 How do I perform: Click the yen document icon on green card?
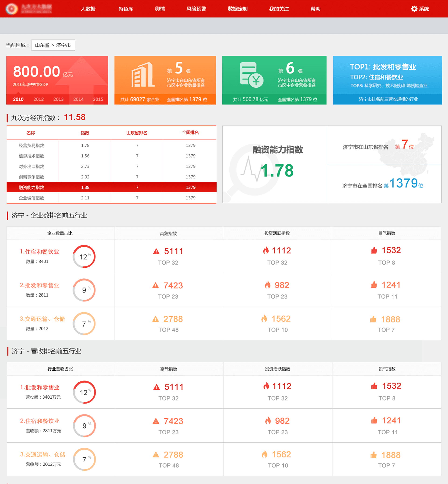click(x=251, y=75)
